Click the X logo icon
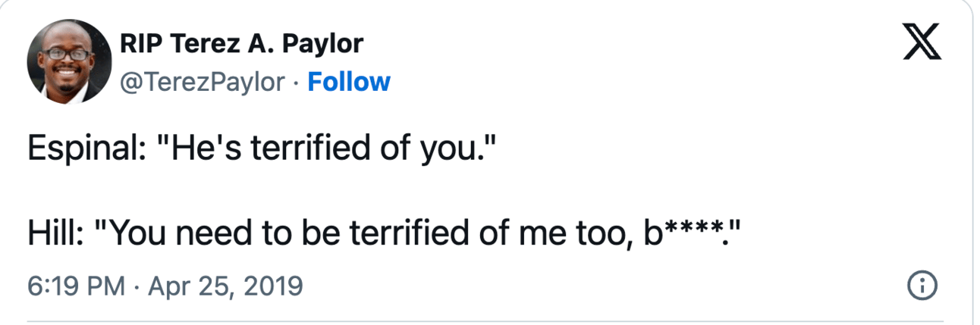 [923, 45]
